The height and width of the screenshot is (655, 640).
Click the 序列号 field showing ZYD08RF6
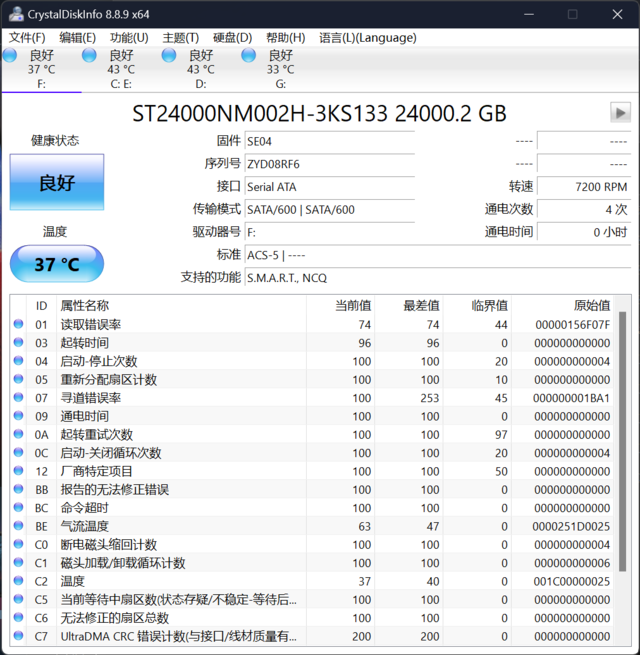tap(330, 164)
